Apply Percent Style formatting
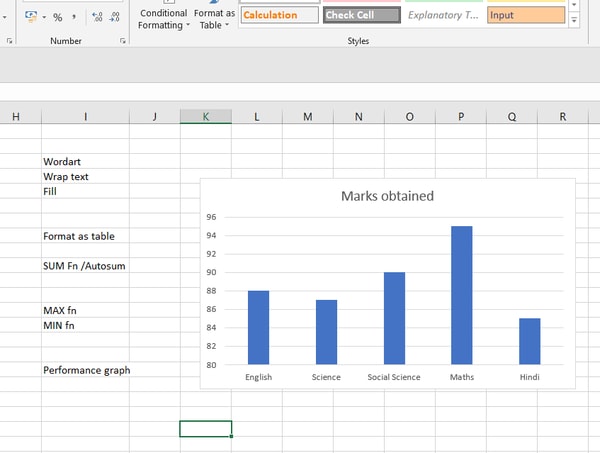This screenshot has width=600, height=453. tap(58, 17)
